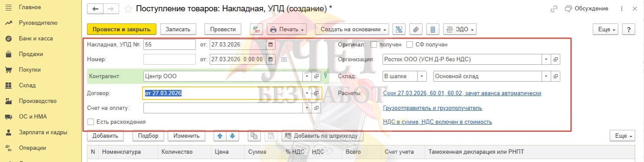The height and width of the screenshot is (162, 644).
Task: Open the Производство section
Action: click(x=38, y=101)
